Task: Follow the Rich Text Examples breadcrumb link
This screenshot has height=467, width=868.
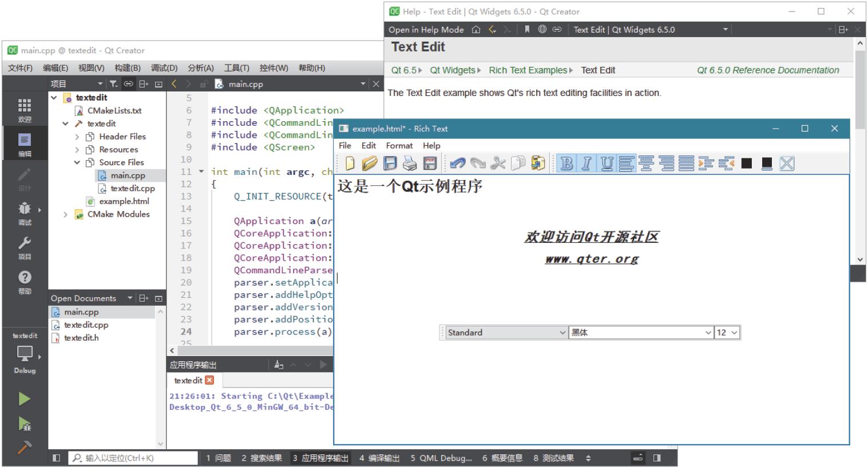Action: click(528, 70)
